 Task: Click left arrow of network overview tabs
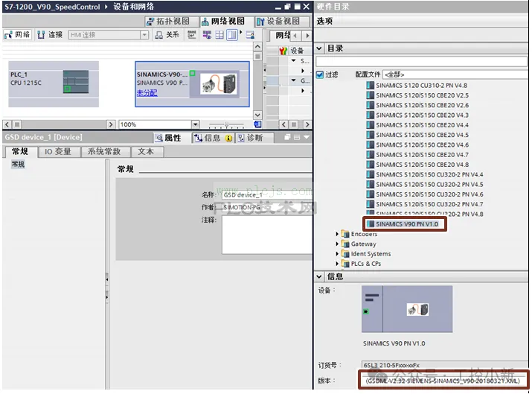(x=295, y=35)
